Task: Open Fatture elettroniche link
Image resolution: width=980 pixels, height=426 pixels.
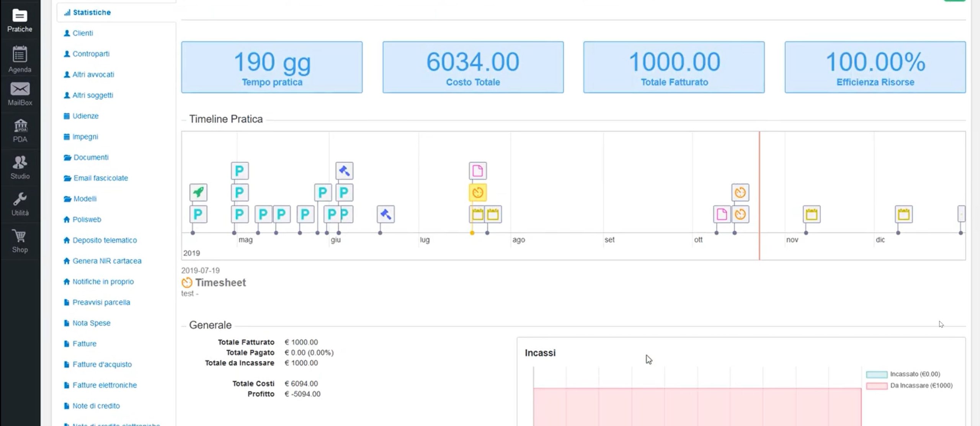Action: 105,385
